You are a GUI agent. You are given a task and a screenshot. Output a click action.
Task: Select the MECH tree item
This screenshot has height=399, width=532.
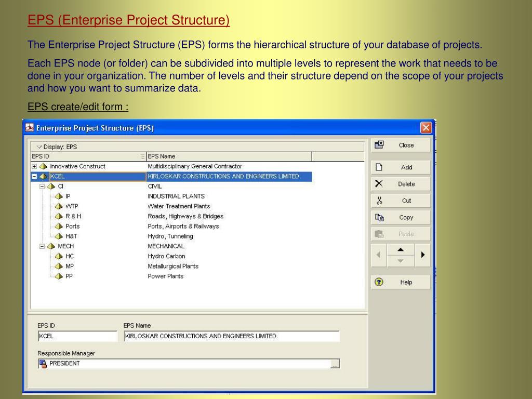(x=65, y=246)
